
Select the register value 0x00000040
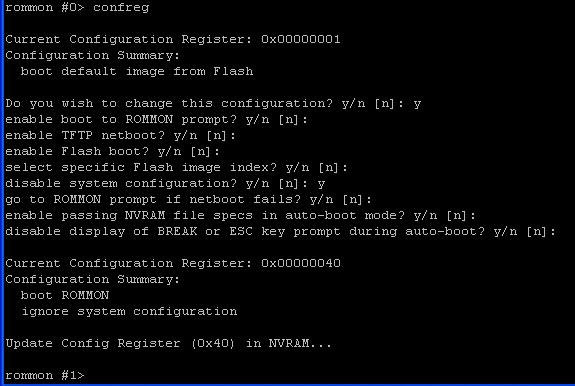point(301,263)
